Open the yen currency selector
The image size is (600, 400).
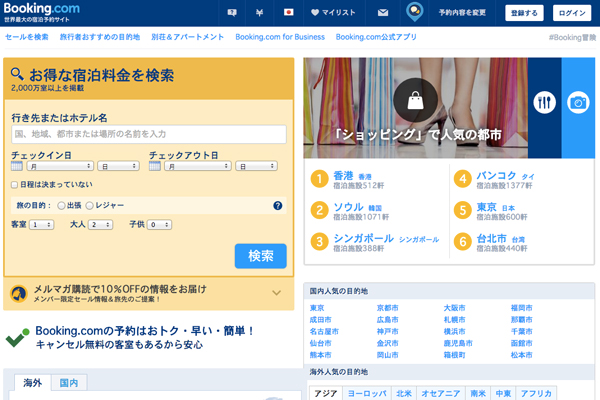(x=259, y=13)
